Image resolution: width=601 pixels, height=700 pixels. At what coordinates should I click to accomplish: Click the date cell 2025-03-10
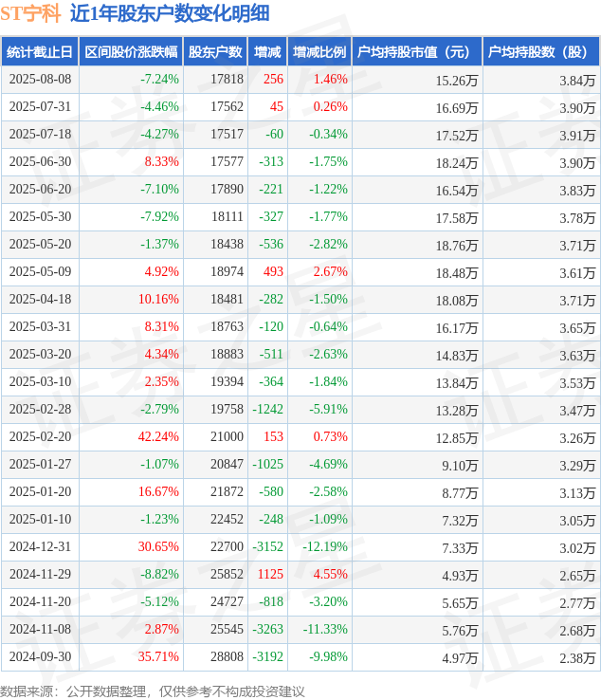click(40, 381)
